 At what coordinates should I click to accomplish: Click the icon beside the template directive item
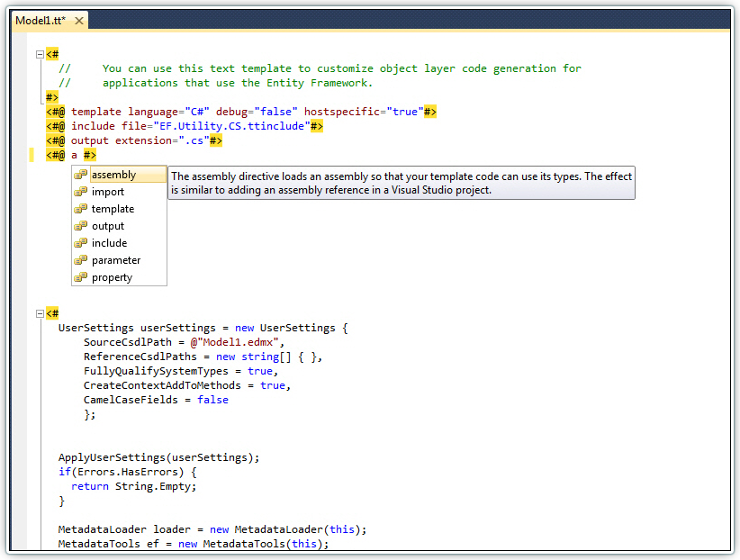tap(81, 209)
